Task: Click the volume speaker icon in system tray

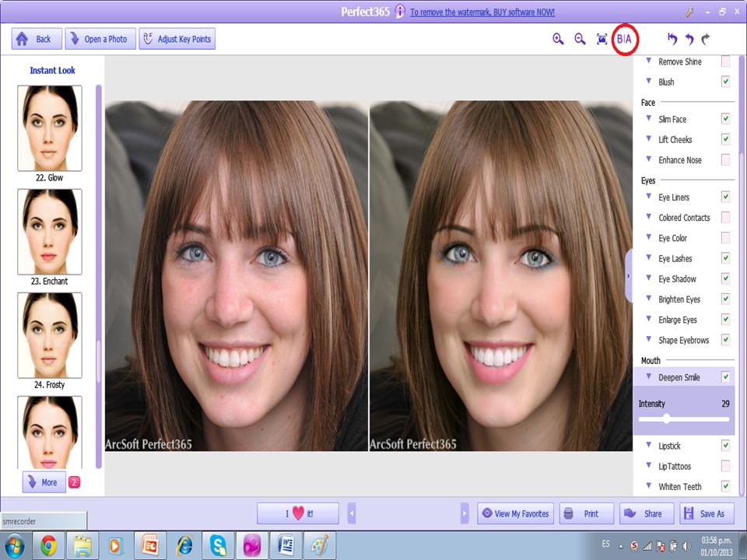Action: (x=686, y=546)
